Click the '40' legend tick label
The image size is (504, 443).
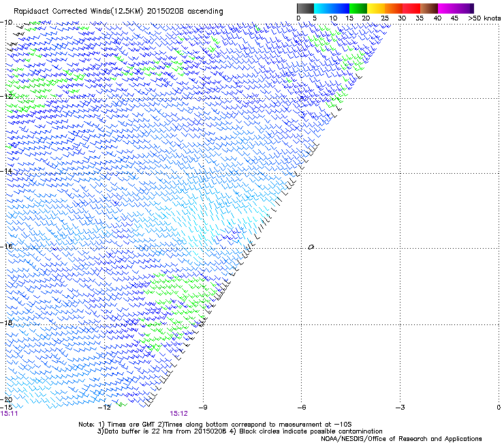[x=437, y=18]
